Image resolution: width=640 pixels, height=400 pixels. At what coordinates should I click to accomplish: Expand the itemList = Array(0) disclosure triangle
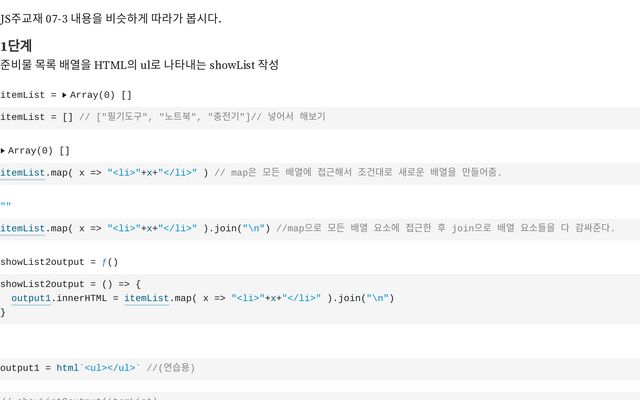click(64, 95)
